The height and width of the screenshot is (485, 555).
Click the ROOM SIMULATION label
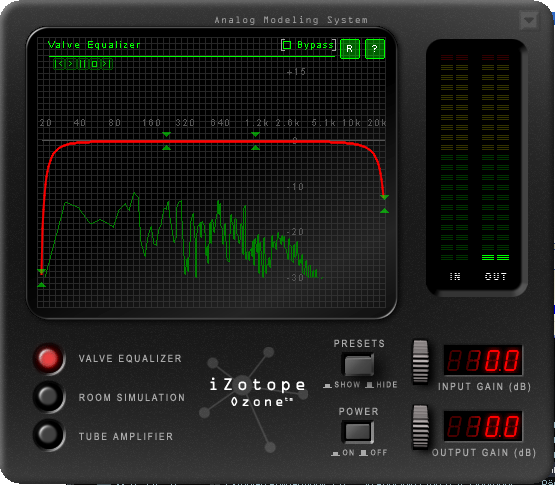pyautogui.click(x=132, y=398)
